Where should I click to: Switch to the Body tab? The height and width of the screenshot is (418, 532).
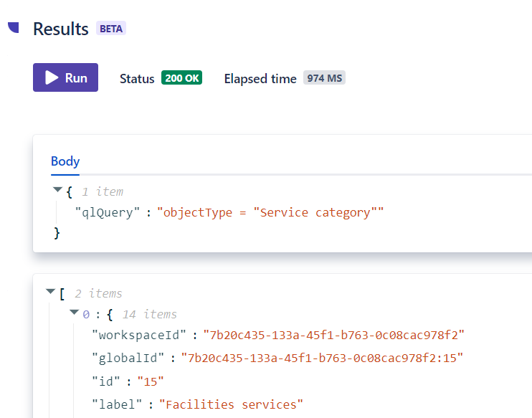coord(65,161)
